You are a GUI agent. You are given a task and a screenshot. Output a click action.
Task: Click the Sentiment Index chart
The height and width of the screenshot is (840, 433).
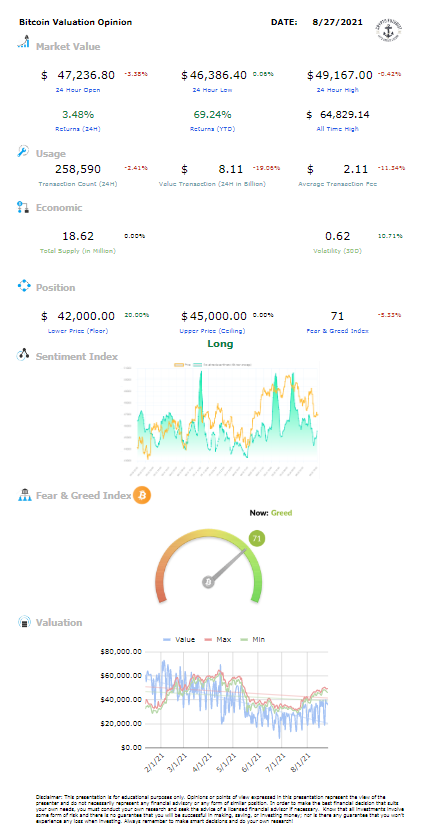pyautogui.click(x=221, y=418)
